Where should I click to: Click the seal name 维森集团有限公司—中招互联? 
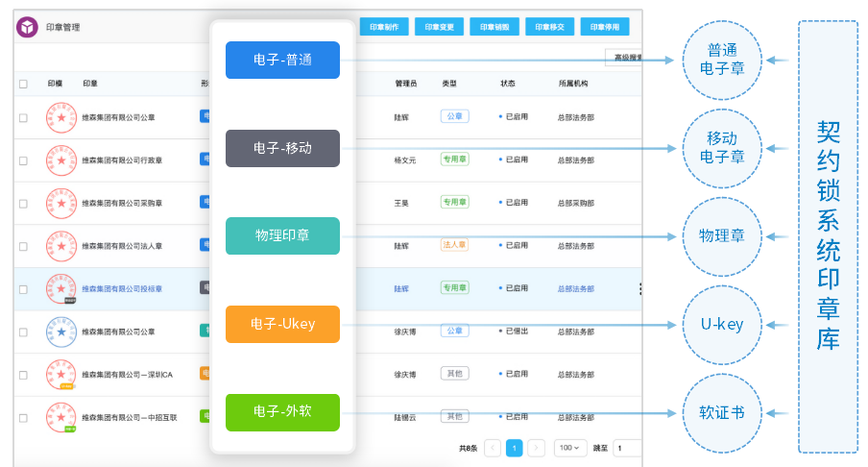pyautogui.click(x=130, y=417)
